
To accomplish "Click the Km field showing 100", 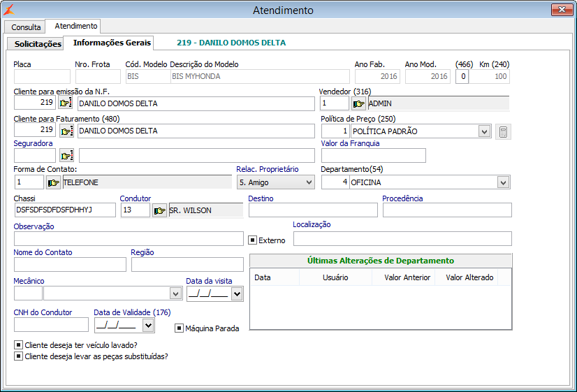I will point(490,77).
